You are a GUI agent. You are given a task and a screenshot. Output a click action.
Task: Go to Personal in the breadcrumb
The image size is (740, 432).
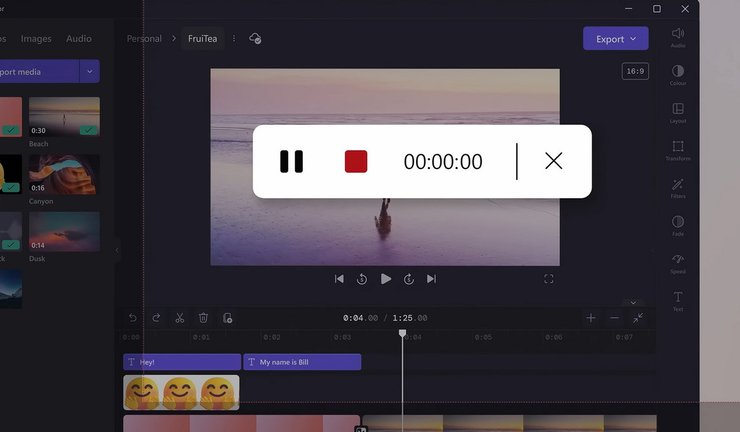pos(144,39)
